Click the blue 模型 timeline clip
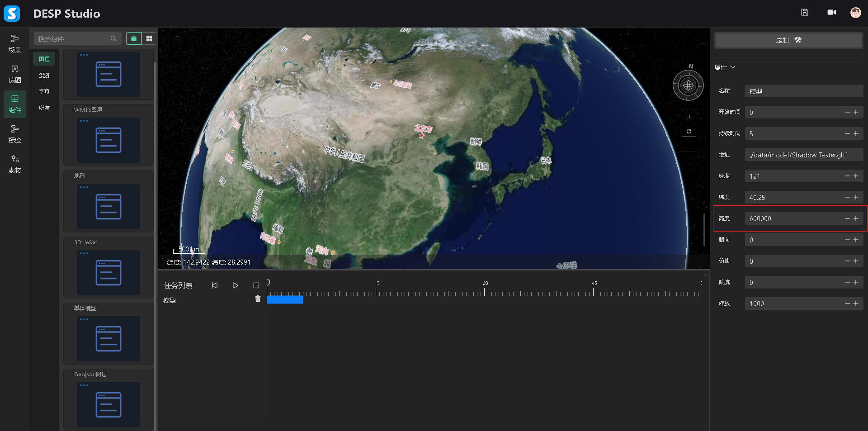The width and height of the screenshot is (868, 431). coord(284,299)
